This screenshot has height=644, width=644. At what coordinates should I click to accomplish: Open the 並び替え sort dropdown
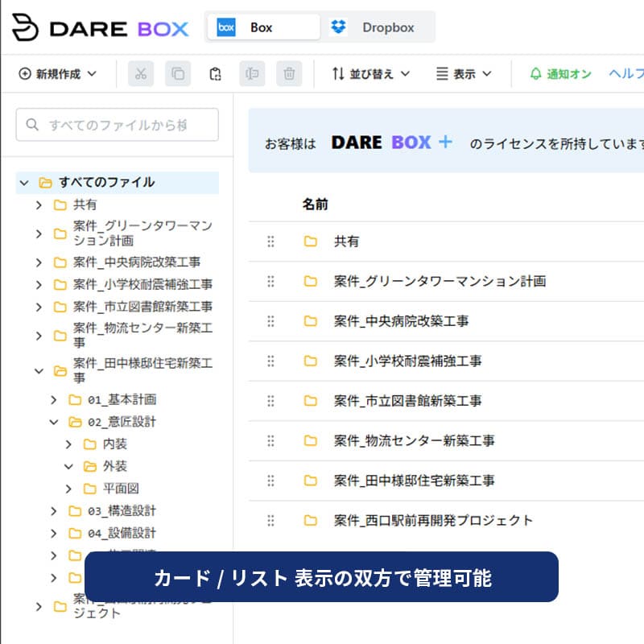[370, 74]
